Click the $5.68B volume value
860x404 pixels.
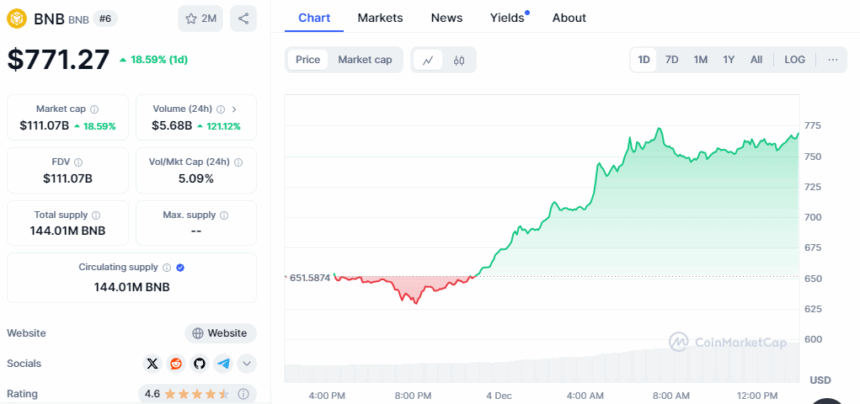click(172, 126)
